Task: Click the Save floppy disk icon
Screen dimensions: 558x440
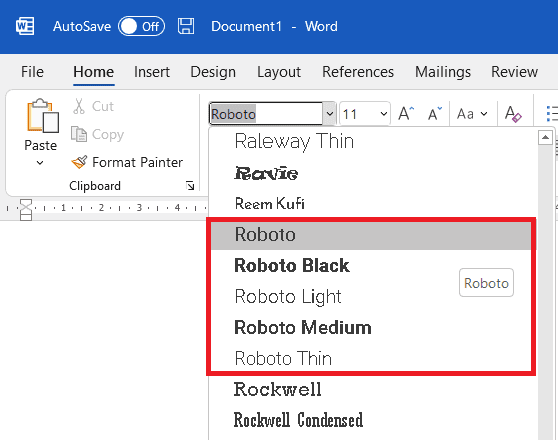Action: click(186, 26)
